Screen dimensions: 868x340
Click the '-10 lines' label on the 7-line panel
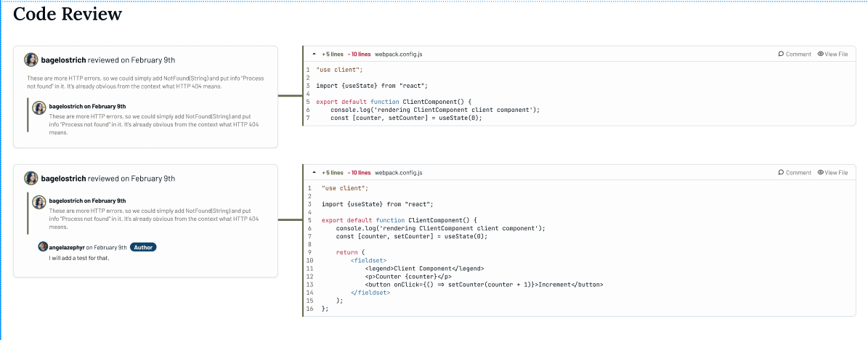tap(360, 54)
